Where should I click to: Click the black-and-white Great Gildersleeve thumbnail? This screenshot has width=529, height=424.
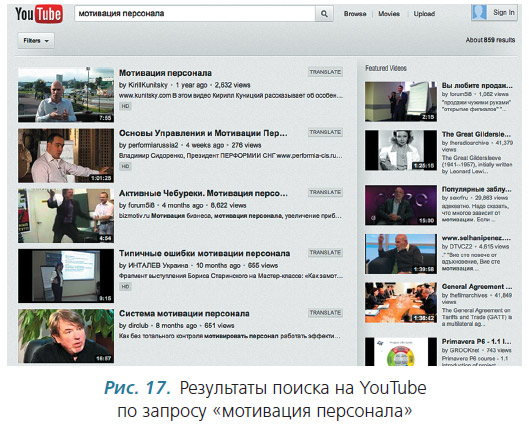401,150
